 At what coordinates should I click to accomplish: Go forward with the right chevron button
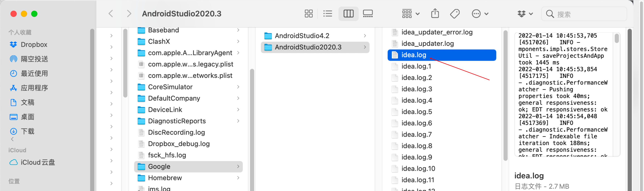coord(129,14)
